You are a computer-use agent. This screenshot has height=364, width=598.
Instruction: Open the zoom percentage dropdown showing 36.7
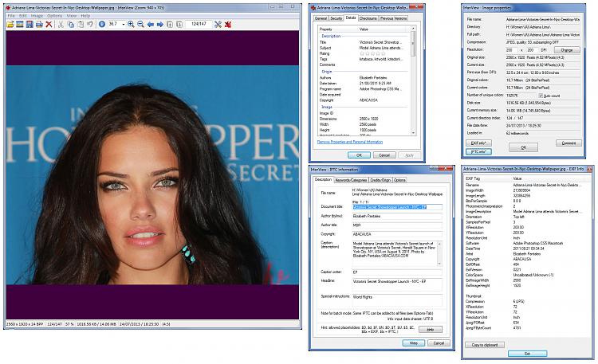(x=123, y=24)
